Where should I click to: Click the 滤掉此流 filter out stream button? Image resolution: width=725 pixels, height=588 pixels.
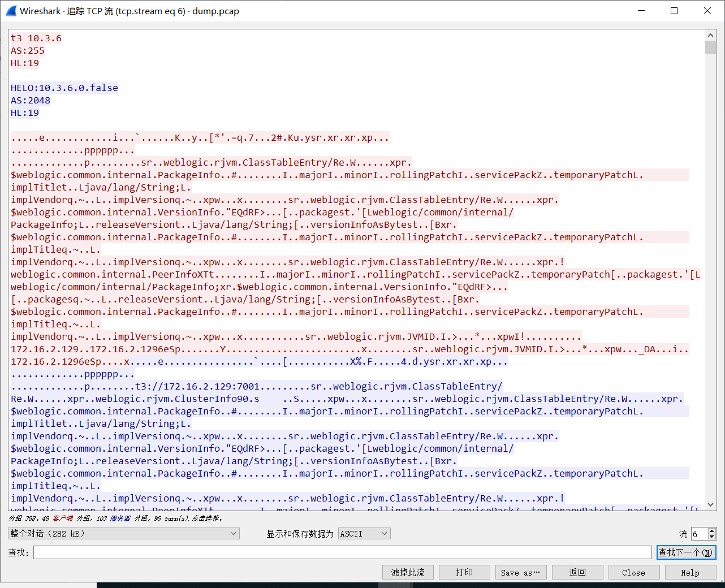[408, 572]
